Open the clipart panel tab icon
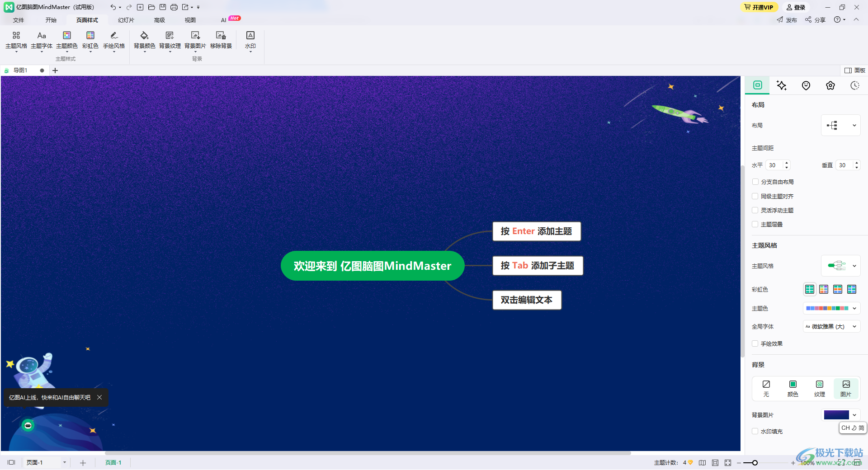868x470 pixels. [x=830, y=85]
